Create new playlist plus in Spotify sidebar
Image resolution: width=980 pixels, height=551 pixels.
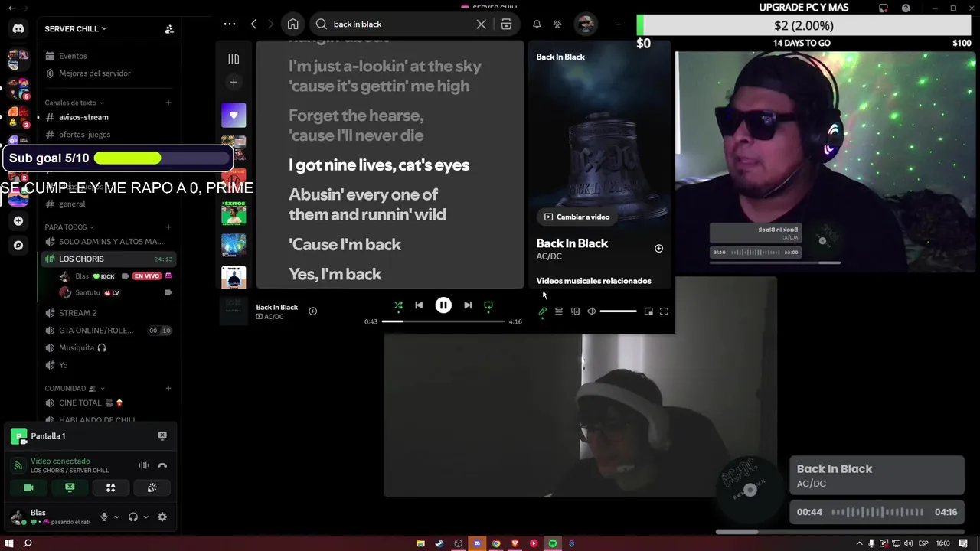[x=234, y=82]
